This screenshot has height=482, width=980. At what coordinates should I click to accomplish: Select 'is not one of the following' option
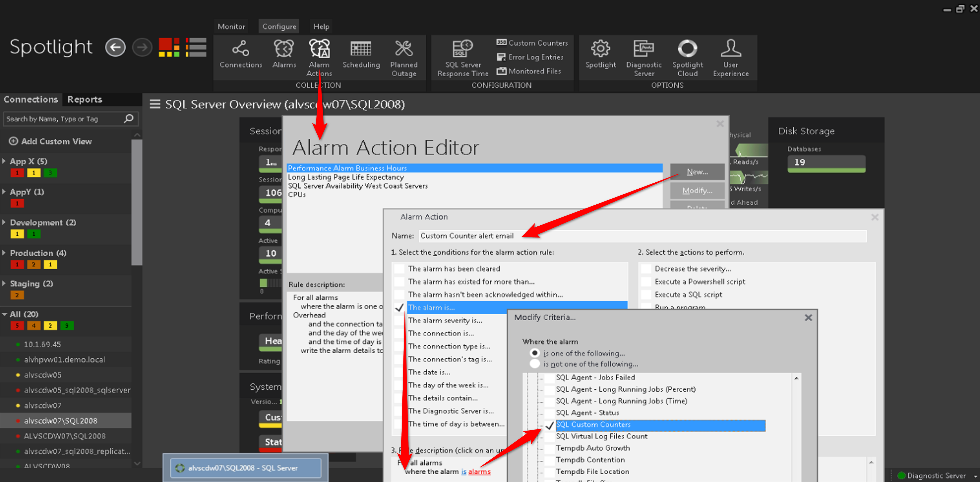(x=534, y=364)
